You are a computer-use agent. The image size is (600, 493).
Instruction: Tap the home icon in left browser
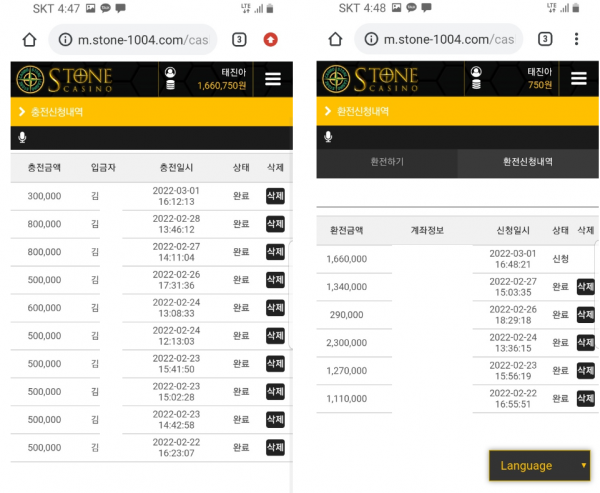(29, 40)
